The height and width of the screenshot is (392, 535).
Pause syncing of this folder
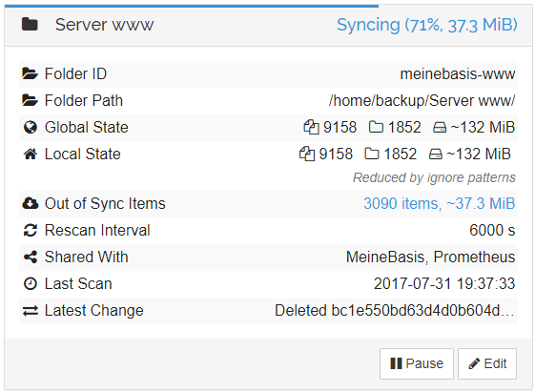(x=416, y=363)
